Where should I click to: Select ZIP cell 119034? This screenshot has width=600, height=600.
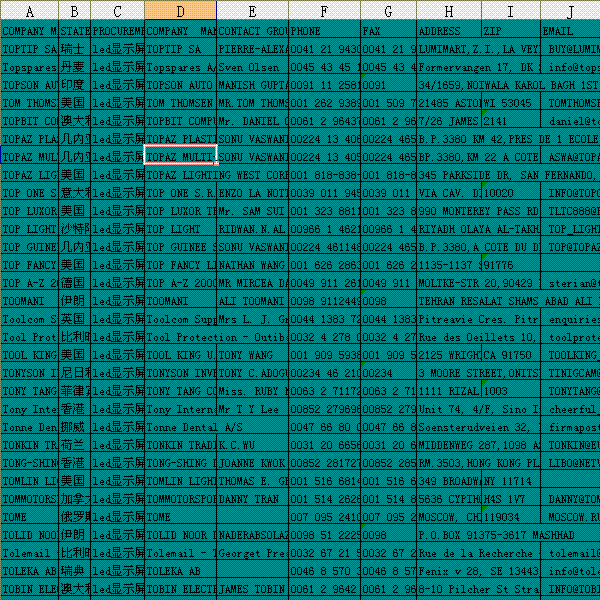tap(511, 517)
